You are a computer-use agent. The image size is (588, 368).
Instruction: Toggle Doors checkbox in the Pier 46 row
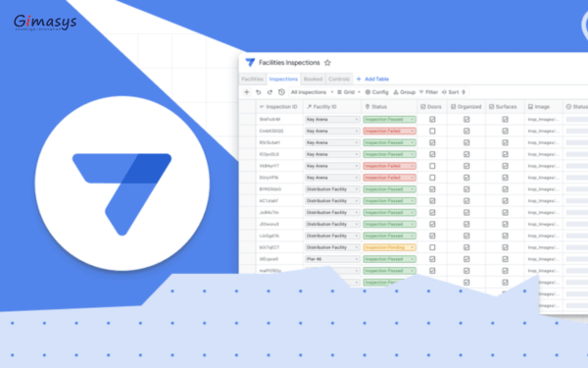point(432,259)
